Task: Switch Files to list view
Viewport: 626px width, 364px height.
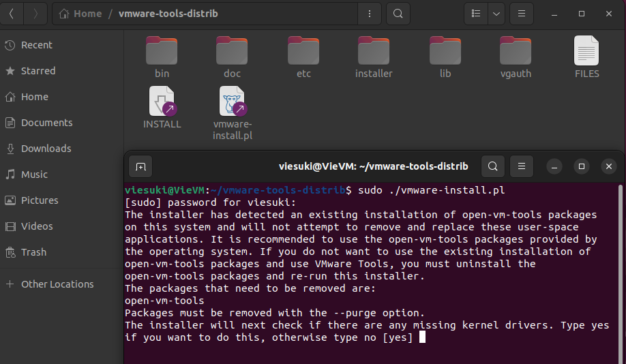Action: coord(476,14)
